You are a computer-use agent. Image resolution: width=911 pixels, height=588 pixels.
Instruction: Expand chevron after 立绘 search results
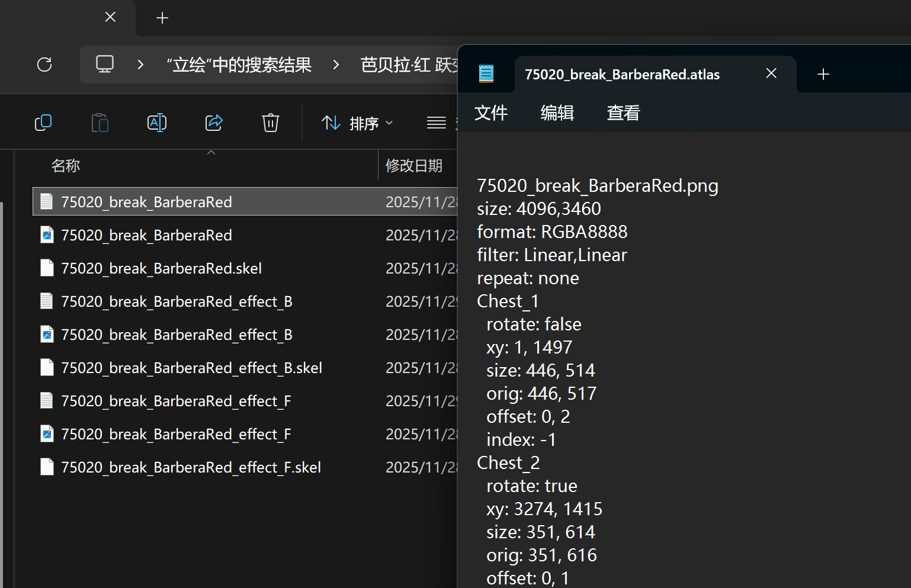(336, 65)
